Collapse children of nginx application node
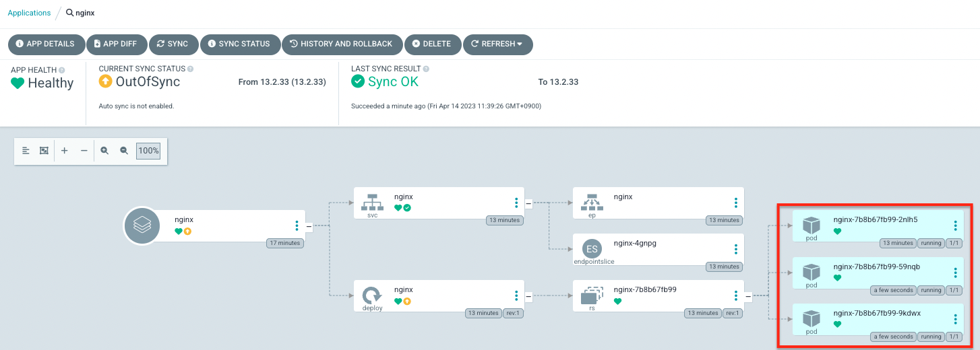This screenshot has width=980, height=350. click(x=309, y=226)
